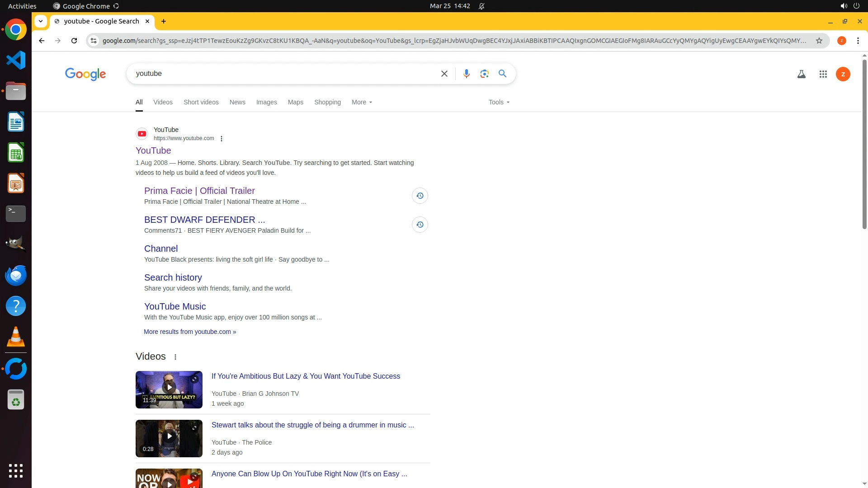Expand the Tools dropdown
Viewport: 868px width, 488px height.
pos(499,102)
